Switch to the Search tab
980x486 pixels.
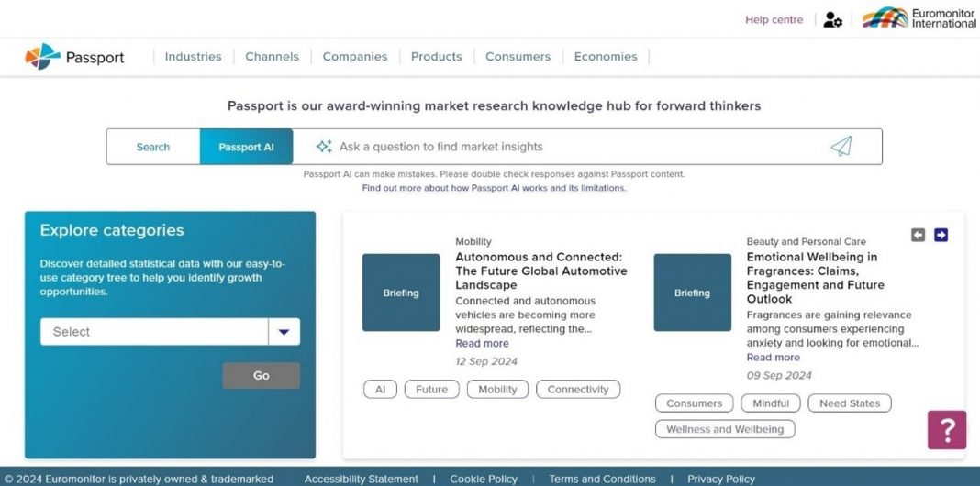153,147
